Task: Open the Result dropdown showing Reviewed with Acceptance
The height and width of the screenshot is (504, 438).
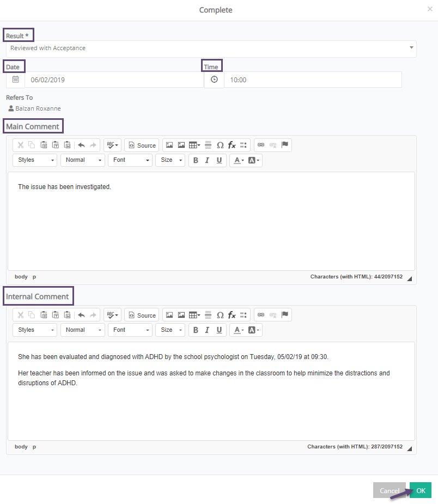Action: pyautogui.click(x=211, y=49)
